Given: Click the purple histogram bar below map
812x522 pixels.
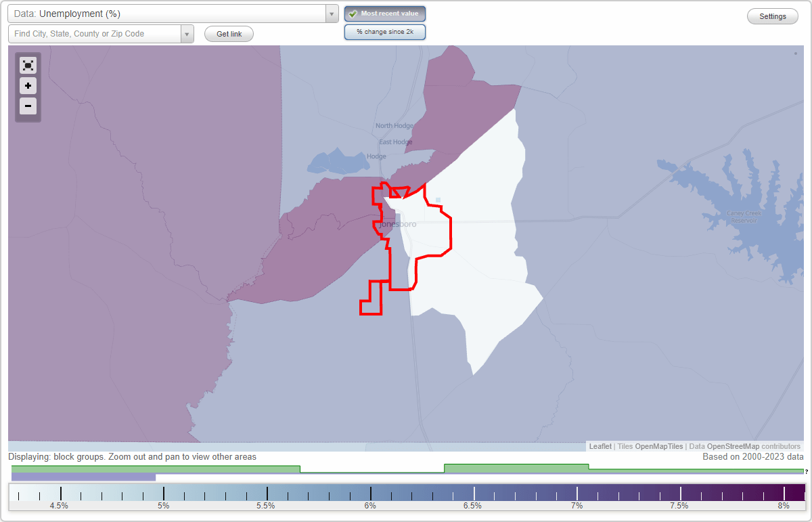Looking at the screenshot, I should tap(83, 477).
